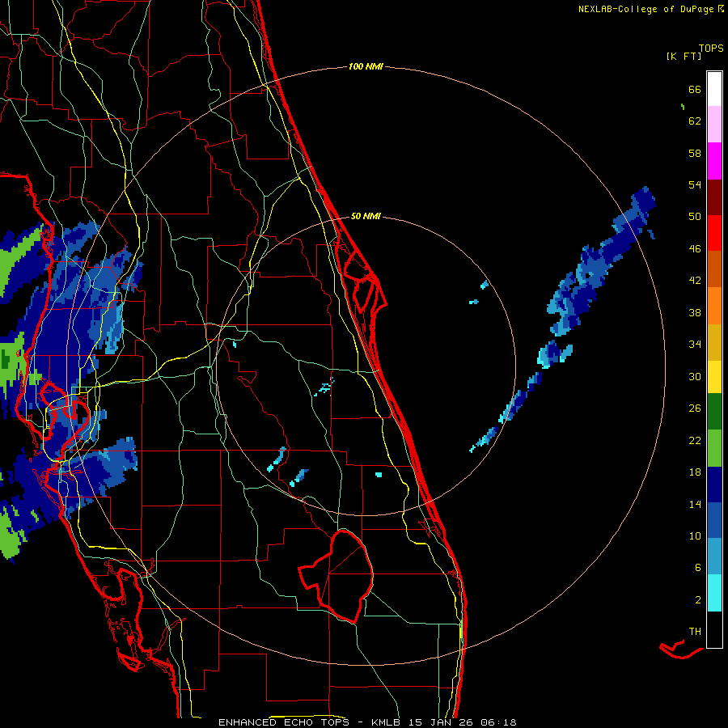Click the cyan swatch above the TH label
This screenshot has width=728, height=728.
pos(714,593)
